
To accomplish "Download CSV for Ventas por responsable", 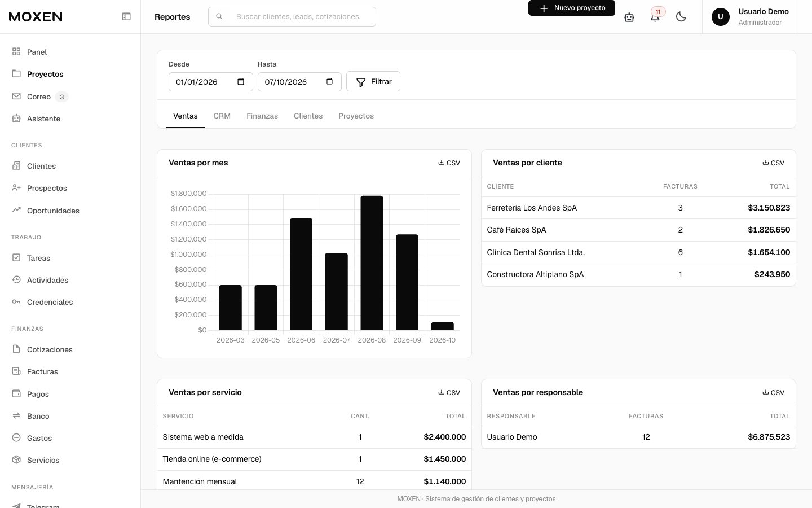I will pos(774,393).
